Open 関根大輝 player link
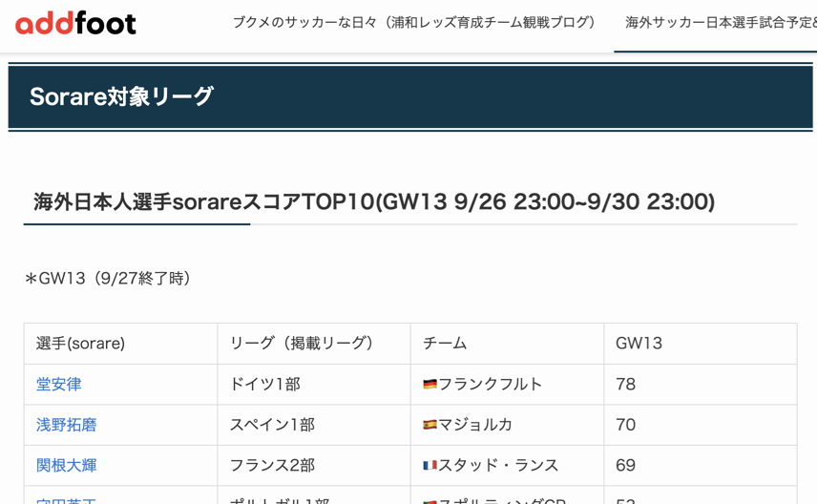This screenshot has width=818, height=504. point(67,466)
